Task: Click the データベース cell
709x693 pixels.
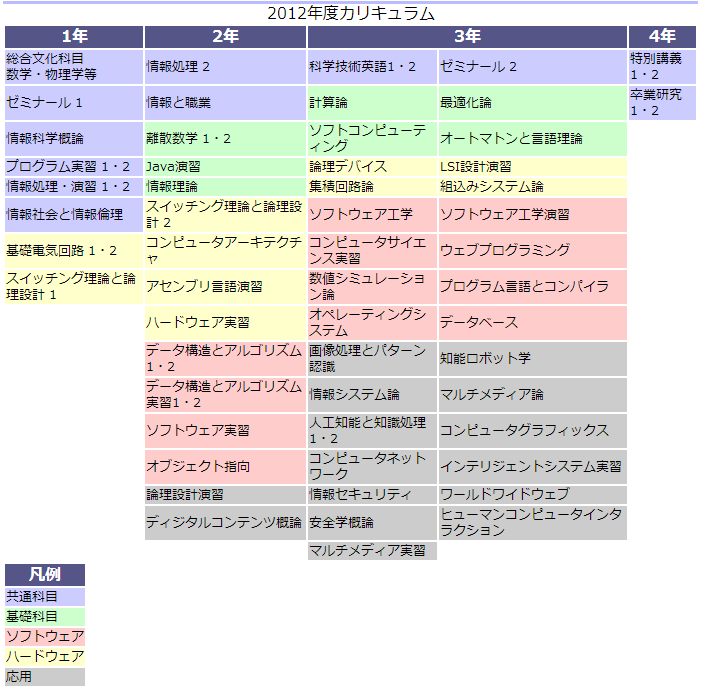Action: (x=533, y=323)
